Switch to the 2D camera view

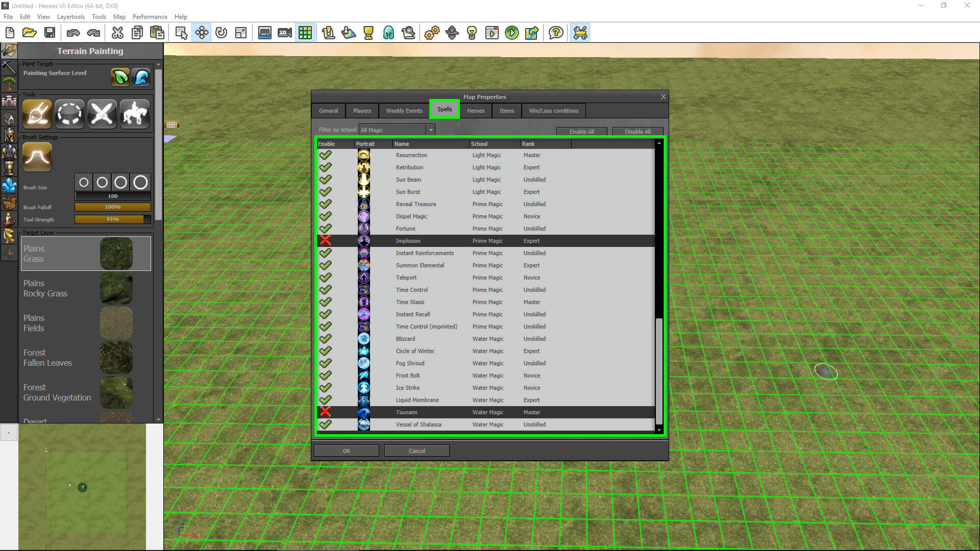285,33
